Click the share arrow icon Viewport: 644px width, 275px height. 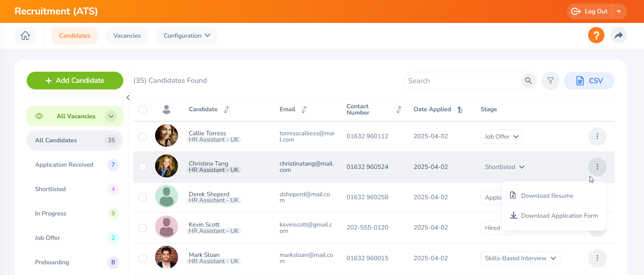point(618,35)
